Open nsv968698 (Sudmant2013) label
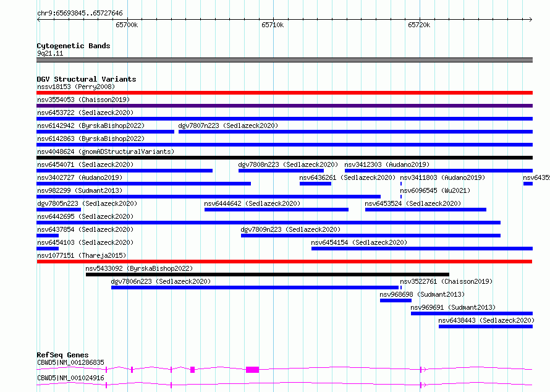 coord(422,294)
